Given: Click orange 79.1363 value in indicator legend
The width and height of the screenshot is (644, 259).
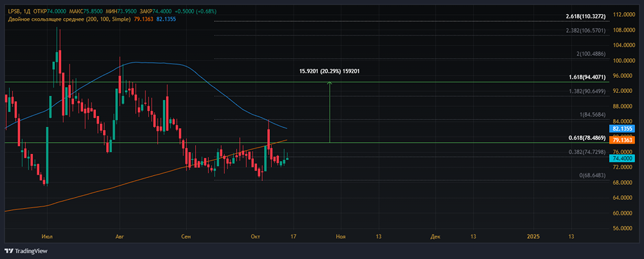Looking at the screenshot, I should tap(144, 19).
